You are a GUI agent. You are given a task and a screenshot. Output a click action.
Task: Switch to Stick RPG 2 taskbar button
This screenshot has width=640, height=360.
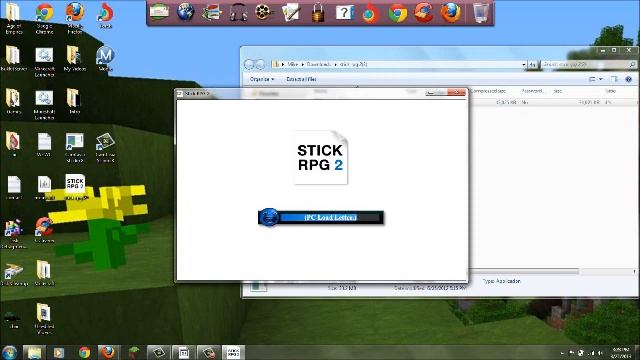pyautogui.click(x=233, y=352)
